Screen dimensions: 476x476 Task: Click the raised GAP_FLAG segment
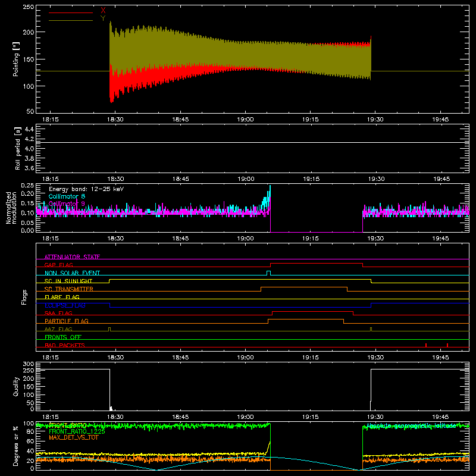coord(317,263)
